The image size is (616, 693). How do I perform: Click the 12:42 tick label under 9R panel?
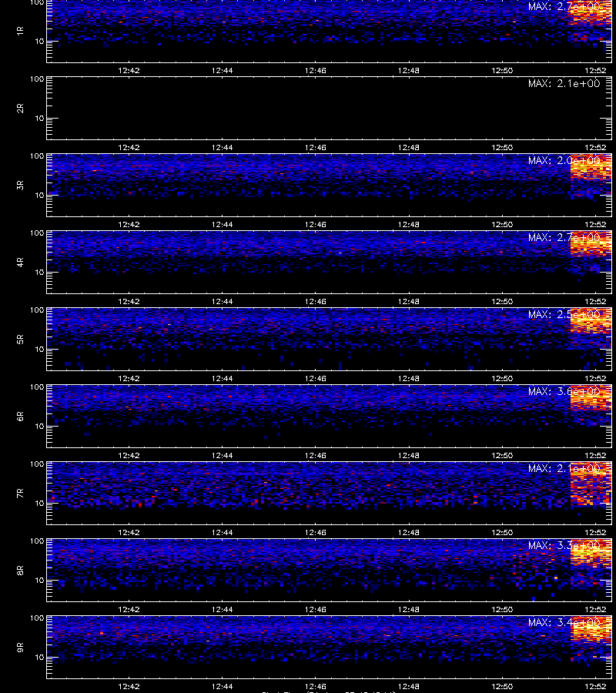click(x=129, y=686)
